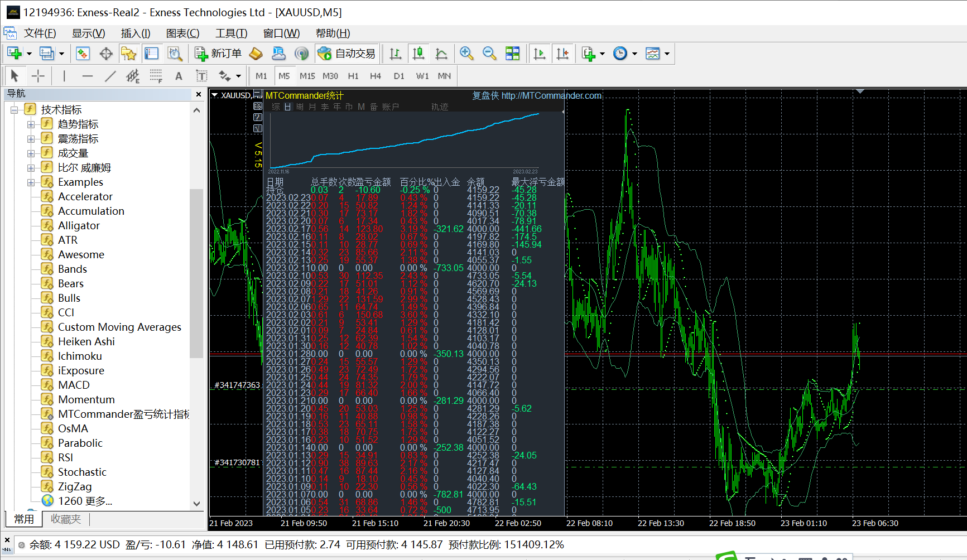The image size is (967, 560).
Task: Click the zoom in magnifier icon
Action: [x=466, y=54]
